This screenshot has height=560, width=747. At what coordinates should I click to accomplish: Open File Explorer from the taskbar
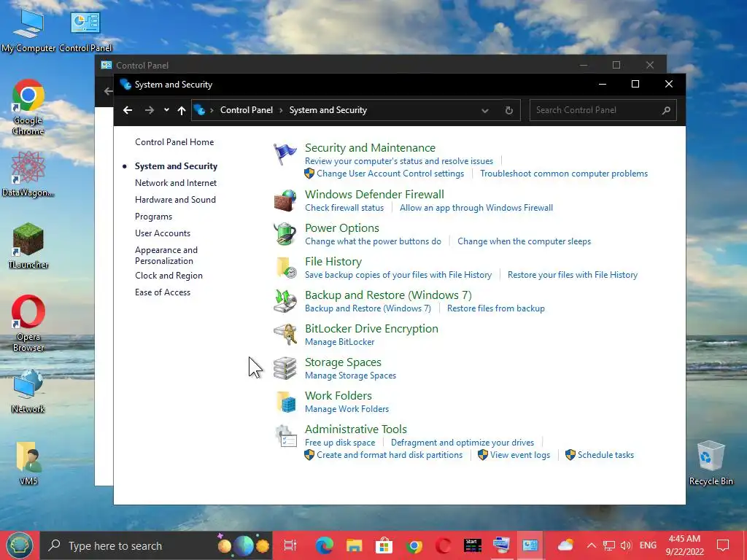(354, 545)
